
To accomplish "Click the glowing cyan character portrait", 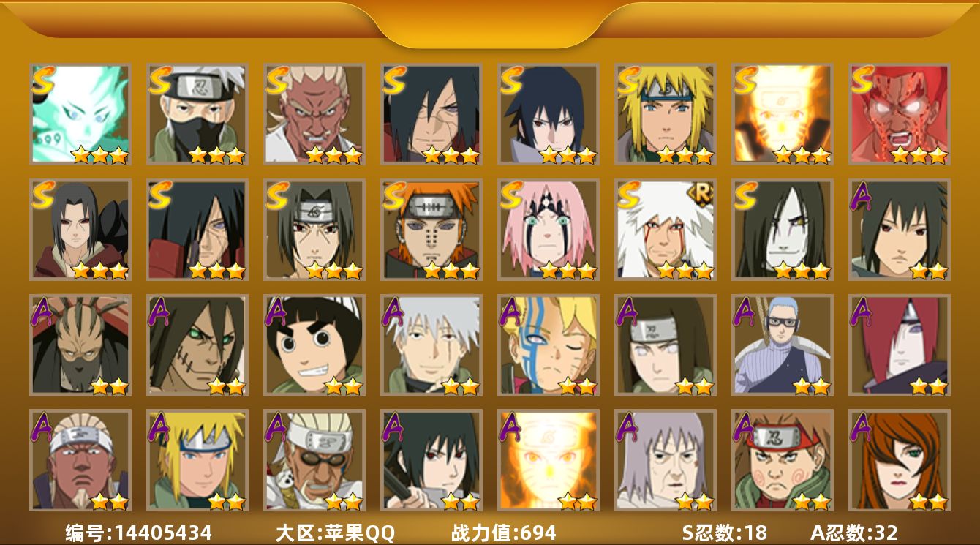I will point(80,113).
